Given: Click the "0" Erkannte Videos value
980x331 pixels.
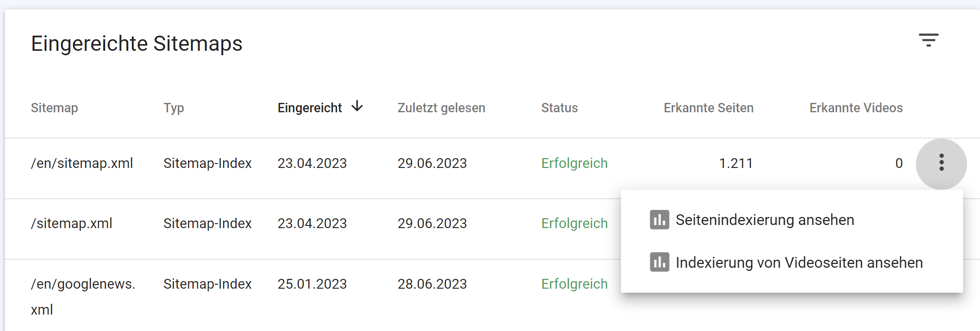Looking at the screenshot, I should click(899, 163).
